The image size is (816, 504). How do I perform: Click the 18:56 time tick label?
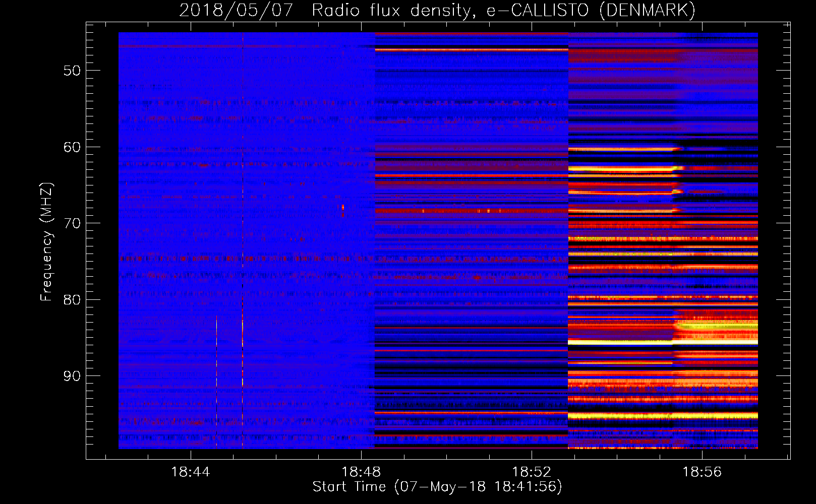(x=702, y=472)
